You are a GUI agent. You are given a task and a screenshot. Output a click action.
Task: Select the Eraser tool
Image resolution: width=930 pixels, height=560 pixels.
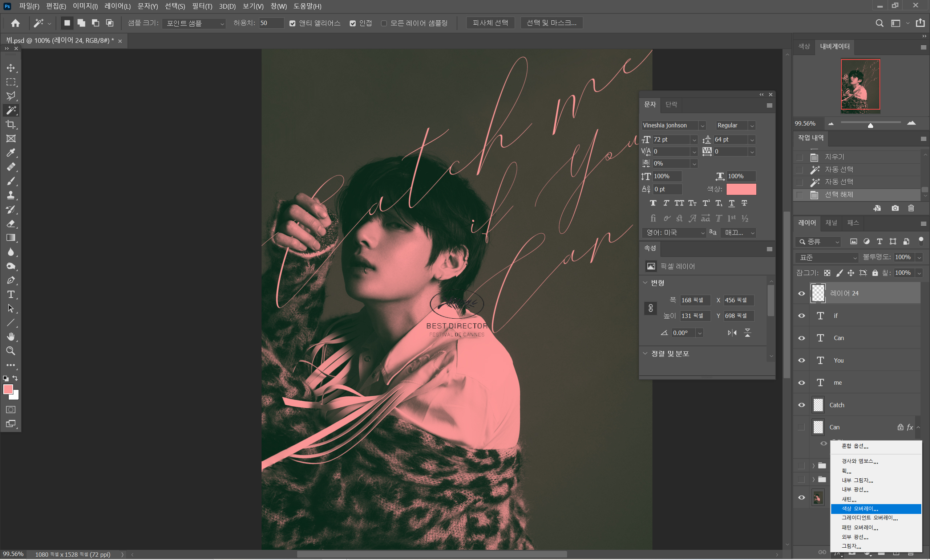point(11,224)
